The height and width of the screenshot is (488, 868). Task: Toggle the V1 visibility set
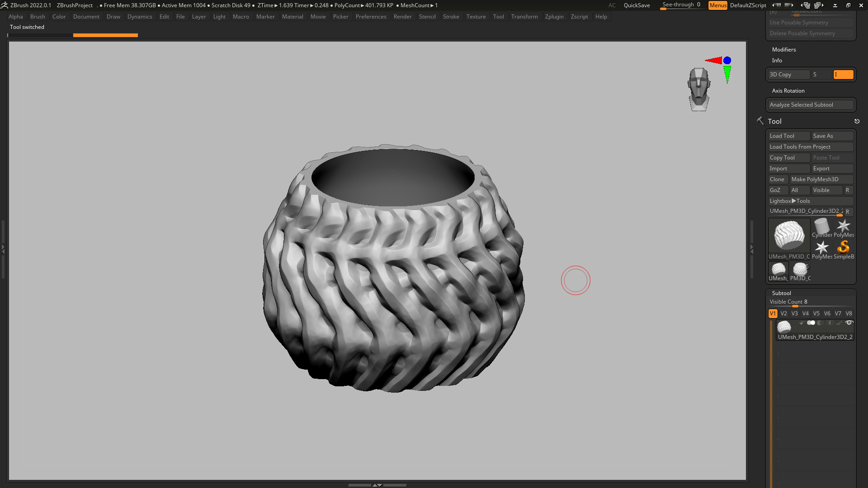773,313
